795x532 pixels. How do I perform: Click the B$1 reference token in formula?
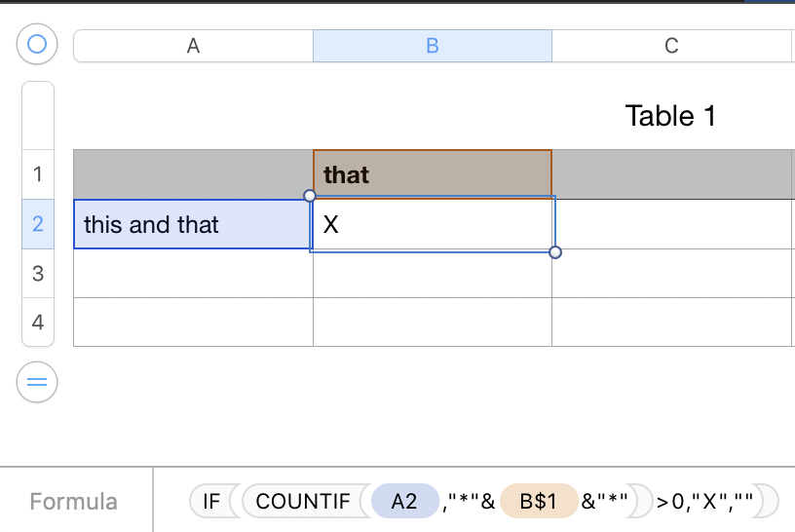tap(538, 502)
